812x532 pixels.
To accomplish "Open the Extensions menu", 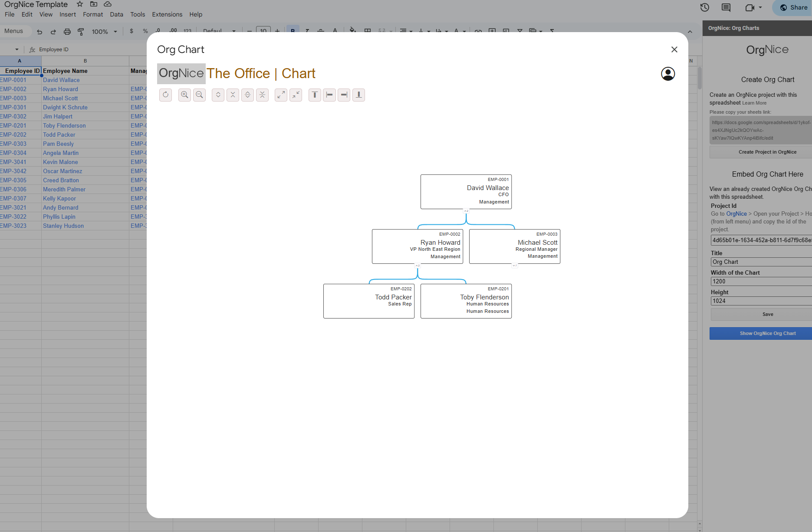I will 167,14.
